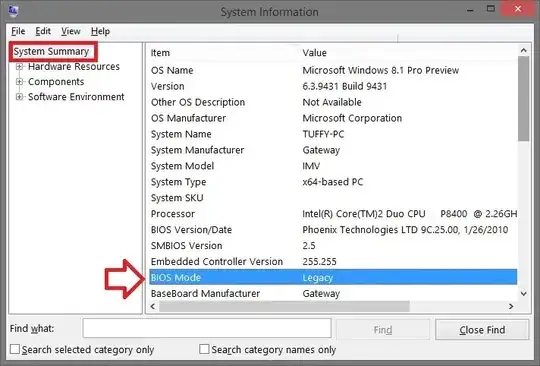
Task: Click the Find what input field
Action: 207,328
